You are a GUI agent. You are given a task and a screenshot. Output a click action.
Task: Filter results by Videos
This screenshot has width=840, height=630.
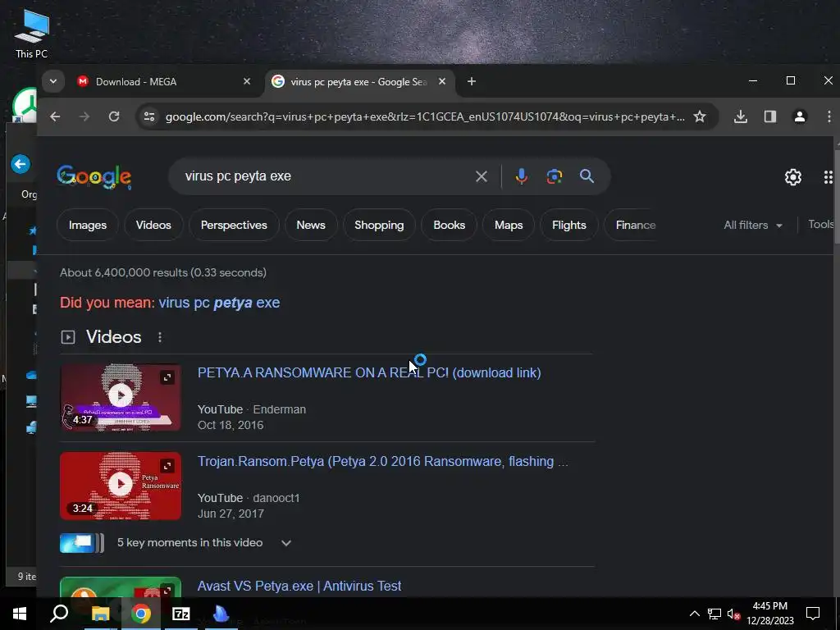(153, 225)
